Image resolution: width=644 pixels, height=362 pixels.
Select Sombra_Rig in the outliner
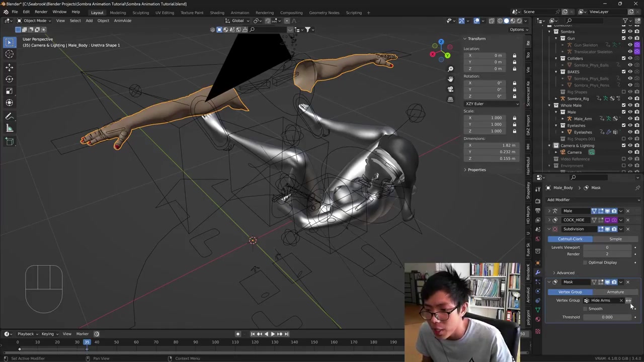tap(578, 99)
